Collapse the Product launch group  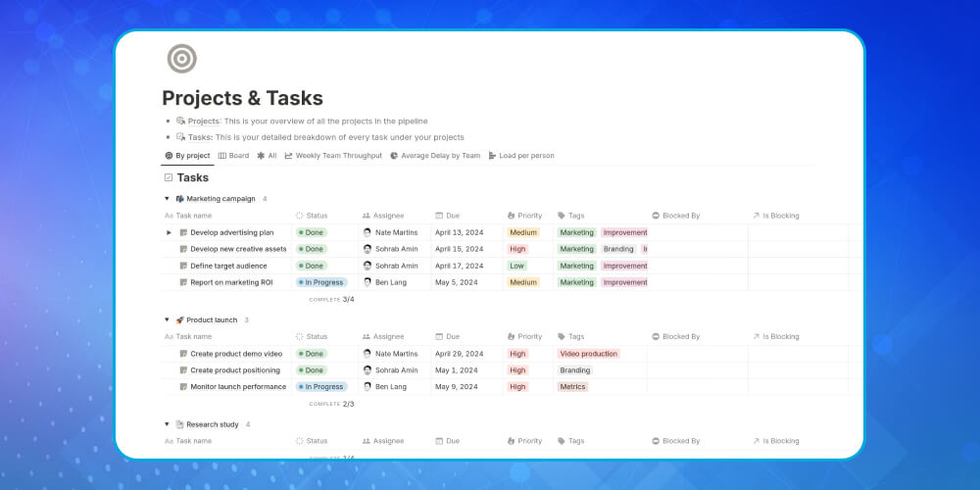[167, 319]
